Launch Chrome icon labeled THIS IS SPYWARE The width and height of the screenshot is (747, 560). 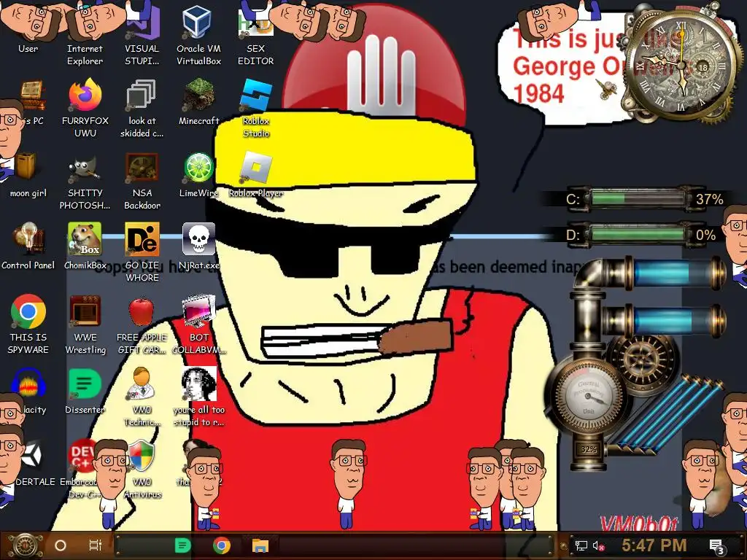pos(28,324)
